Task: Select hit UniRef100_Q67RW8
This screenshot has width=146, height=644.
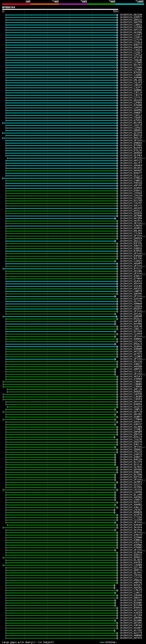Action: (x=131, y=216)
